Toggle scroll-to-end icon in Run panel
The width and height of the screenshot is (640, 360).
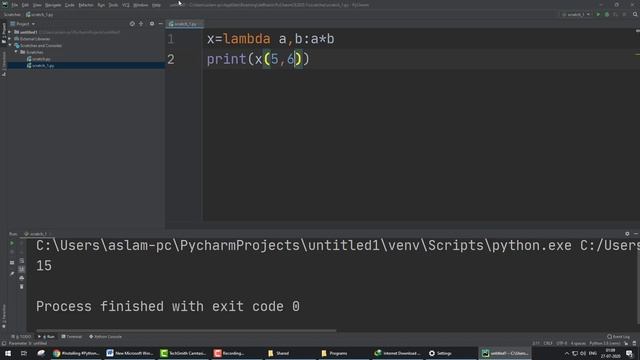click(22, 269)
